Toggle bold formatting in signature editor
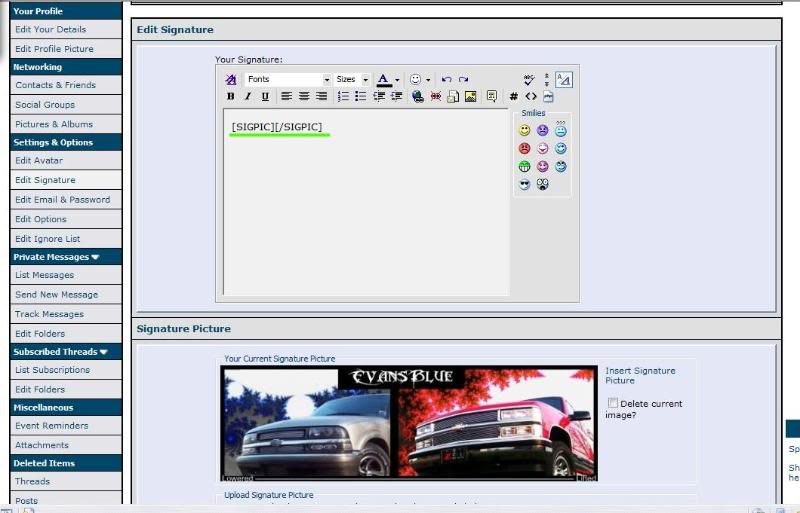The width and height of the screenshot is (800, 513). tap(231, 97)
